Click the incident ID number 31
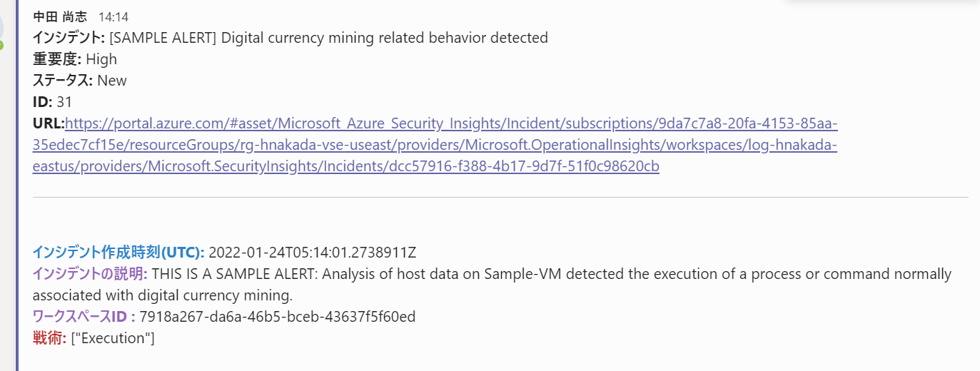This screenshot has height=371, width=980. [64, 102]
